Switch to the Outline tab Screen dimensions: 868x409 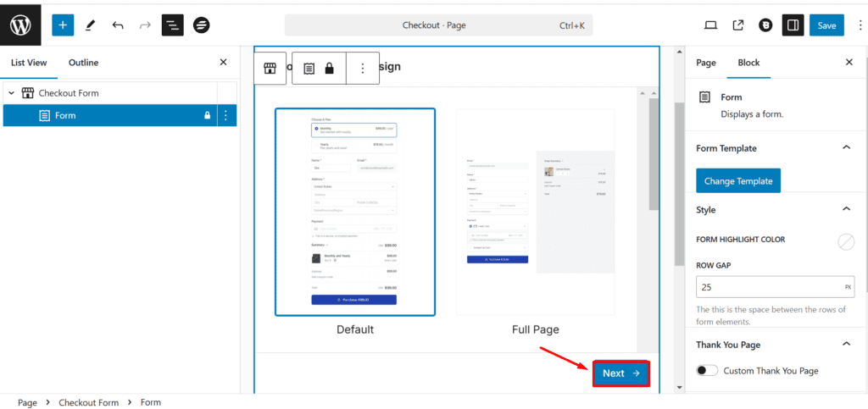pyautogui.click(x=83, y=63)
